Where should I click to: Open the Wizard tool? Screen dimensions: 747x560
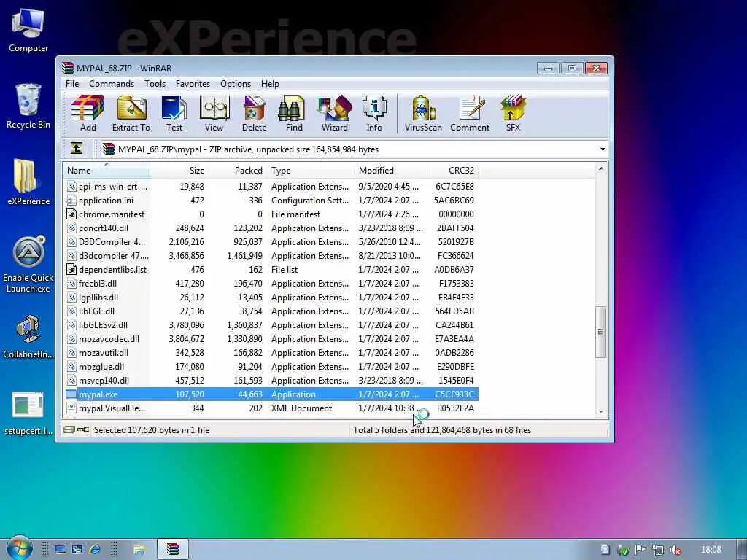(x=334, y=113)
